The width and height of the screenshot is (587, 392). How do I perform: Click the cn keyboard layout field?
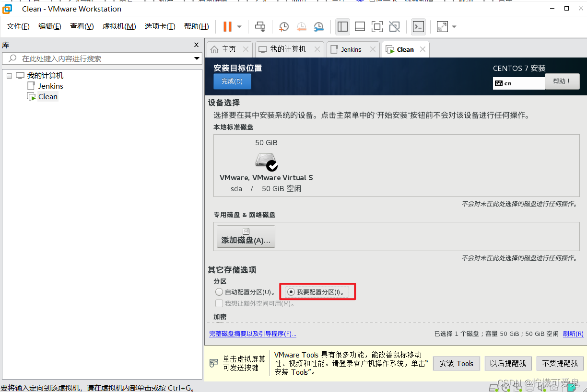pos(519,83)
